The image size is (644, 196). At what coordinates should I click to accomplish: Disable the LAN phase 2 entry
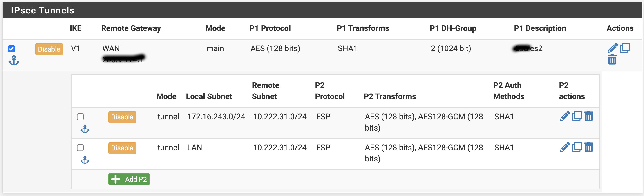tap(122, 148)
